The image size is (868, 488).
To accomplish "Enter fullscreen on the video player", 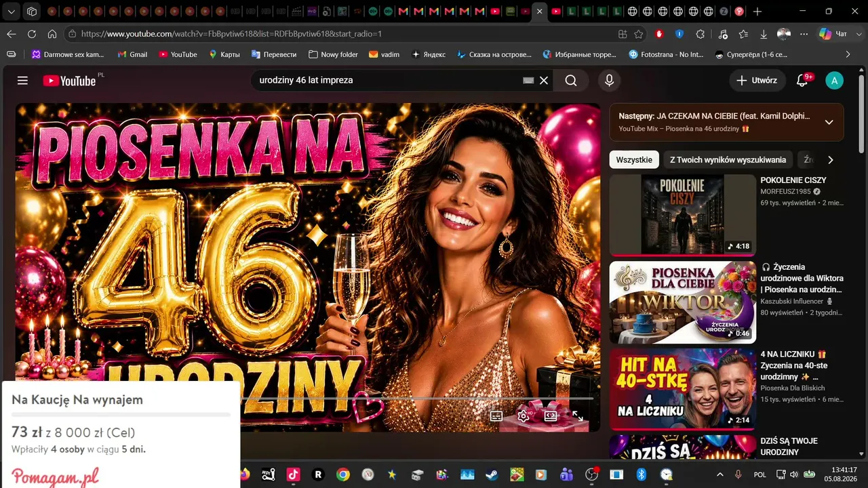I will [578, 415].
